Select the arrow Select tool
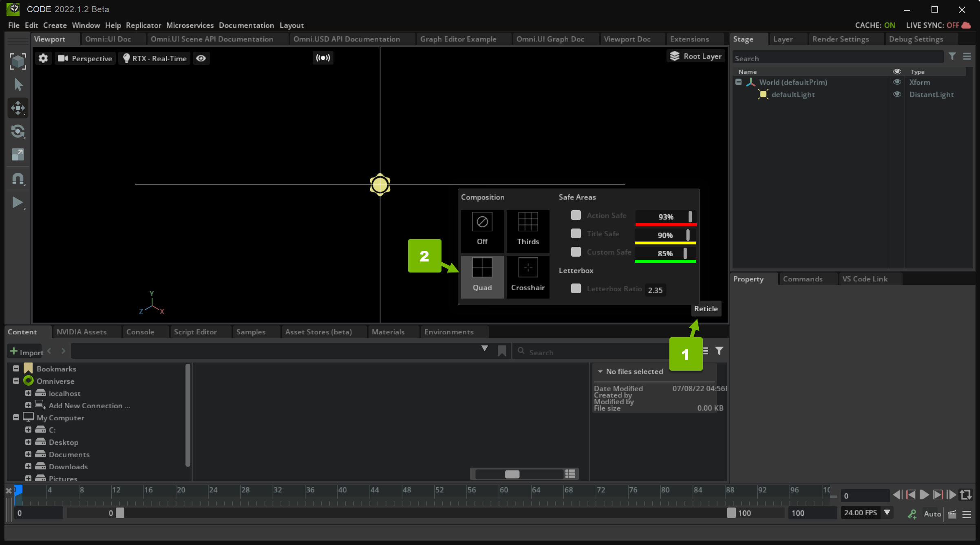Image resolution: width=980 pixels, height=545 pixels. [18, 85]
